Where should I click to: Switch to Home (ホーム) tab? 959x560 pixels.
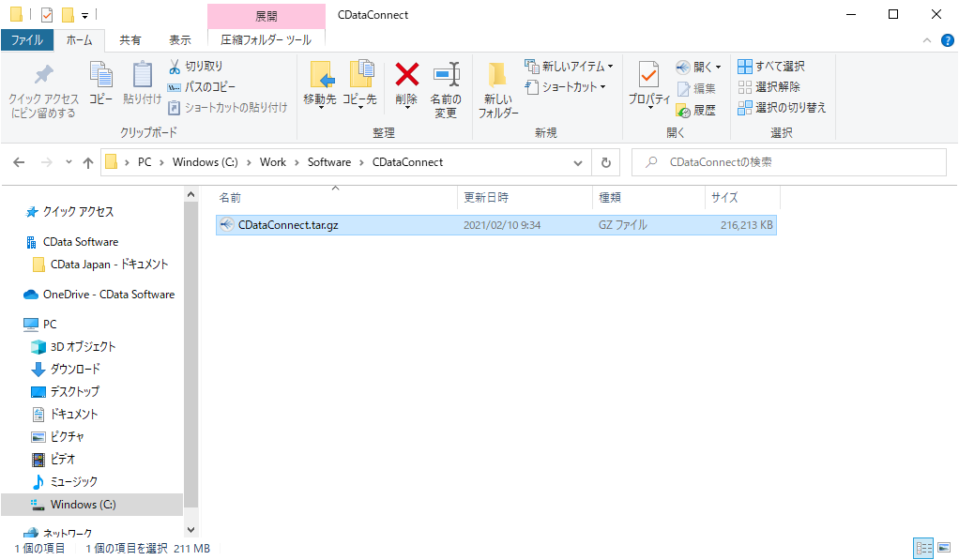(x=79, y=40)
